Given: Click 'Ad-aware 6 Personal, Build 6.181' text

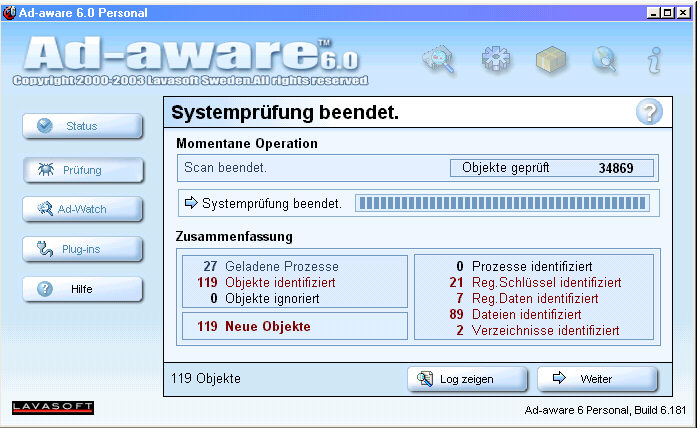Looking at the screenshot, I should coord(605,410).
